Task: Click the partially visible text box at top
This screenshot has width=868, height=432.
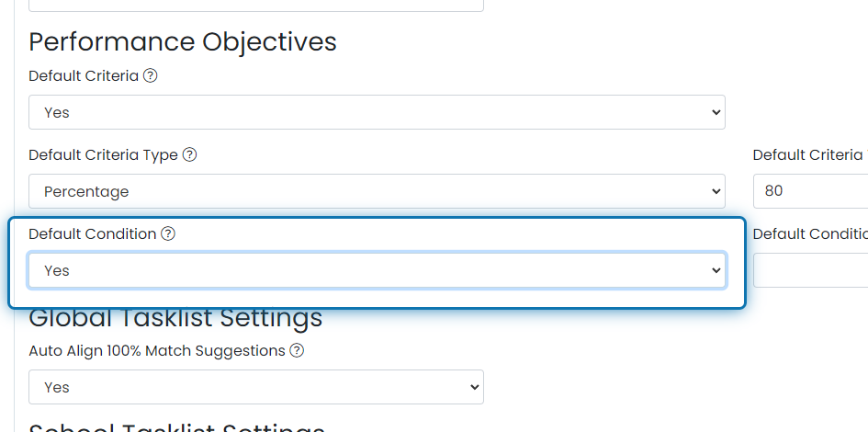Action: click(255, 5)
